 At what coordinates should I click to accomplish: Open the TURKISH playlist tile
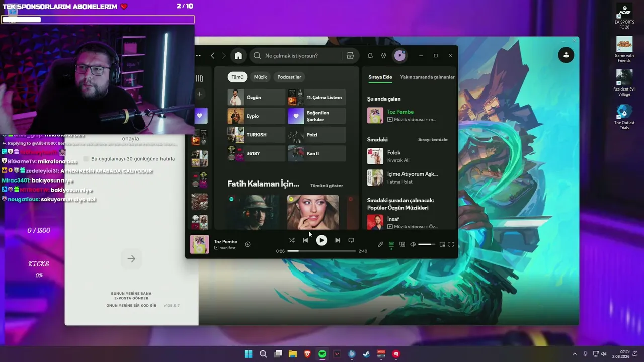tap(257, 135)
